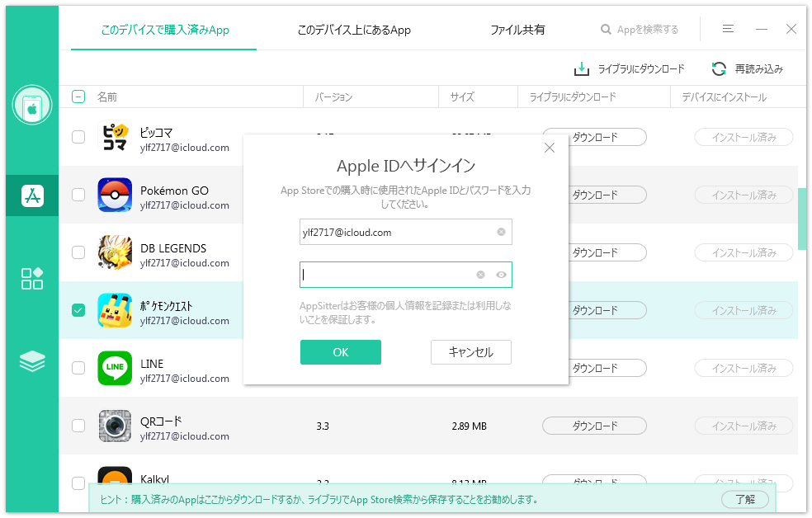Focus the password input field
The width and height of the screenshot is (812, 518).
coord(405,275)
